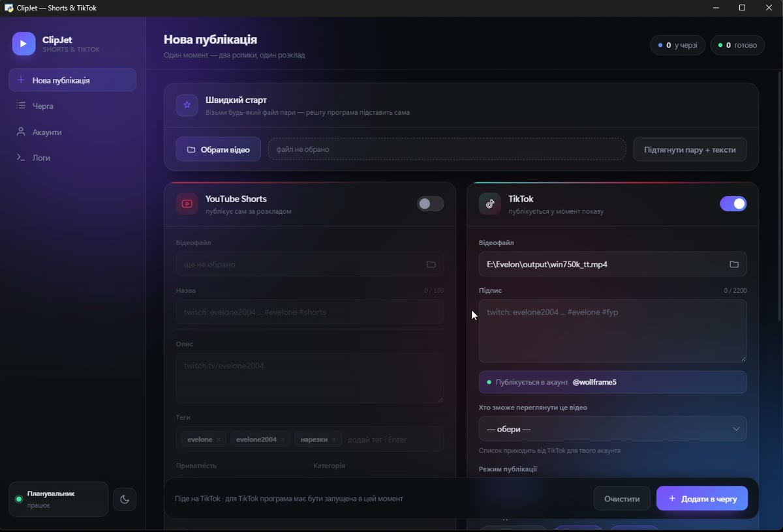The width and height of the screenshot is (783, 532).
Task: Click the Планувальник status card
Action: click(58, 499)
